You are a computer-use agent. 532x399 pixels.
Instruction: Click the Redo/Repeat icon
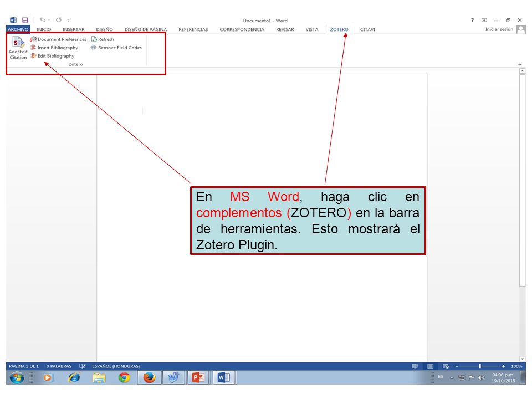[59, 20]
